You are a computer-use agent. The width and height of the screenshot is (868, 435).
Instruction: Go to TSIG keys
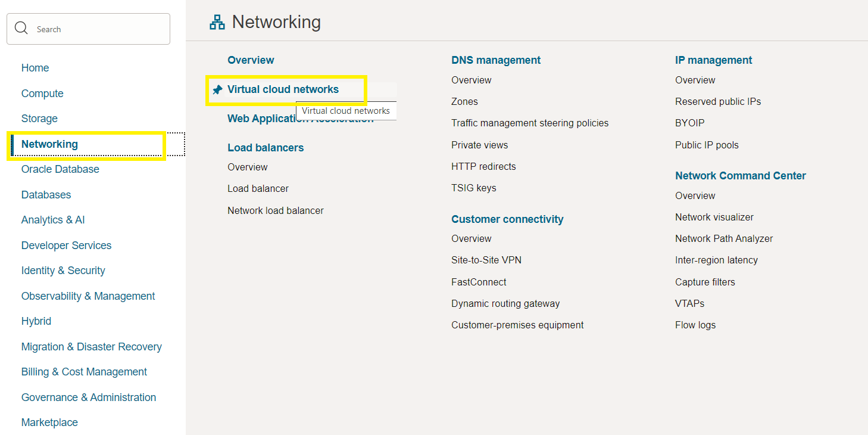[x=474, y=188]
